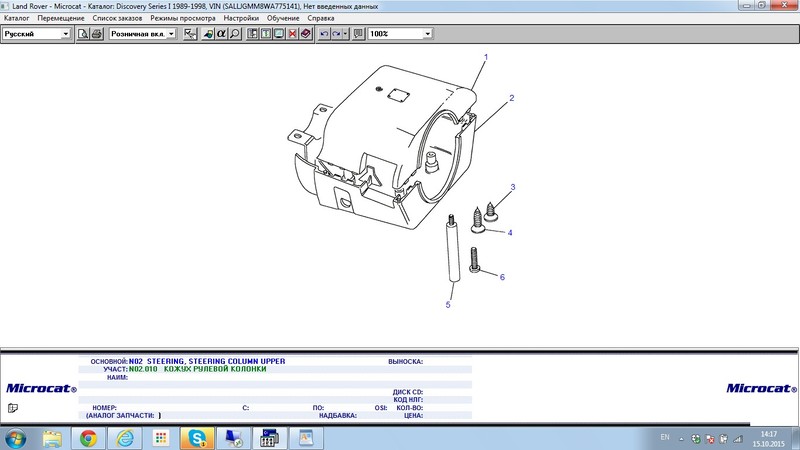Open the 100% zoom level dropdown
Viewport: 800px width, 450px height.
point(427,34)
